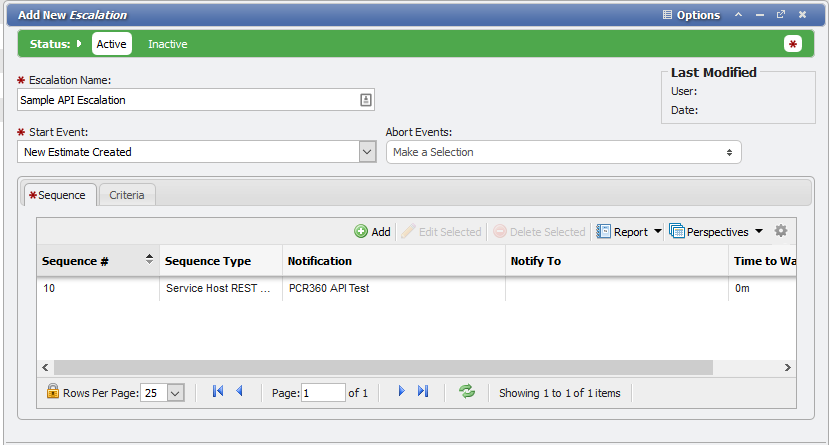Screen dimensions: 829x445
Task: Set status to Active
Action: [111, 44]
